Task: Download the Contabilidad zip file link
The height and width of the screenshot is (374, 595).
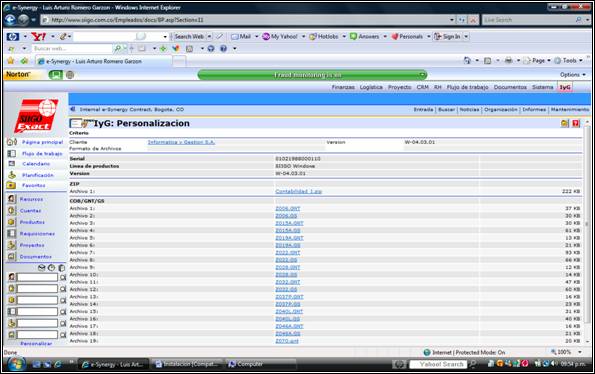Action: [x=298, y=192]
